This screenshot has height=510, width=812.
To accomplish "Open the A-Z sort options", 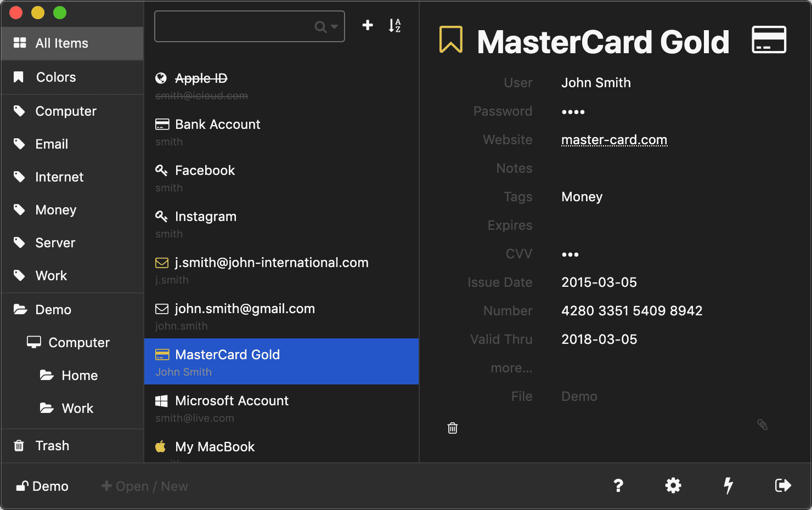I will [x=394, y=25].
